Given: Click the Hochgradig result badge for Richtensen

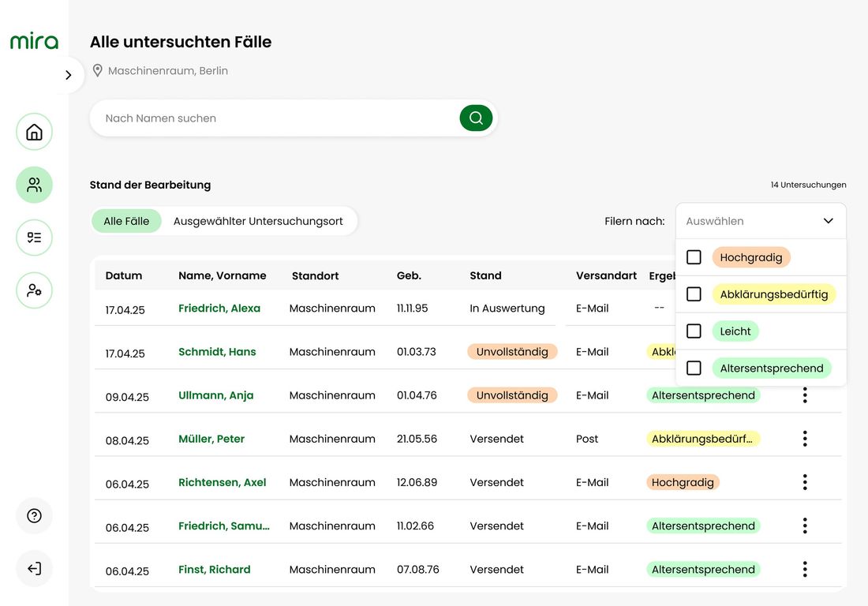Looking at the screenshot, I should coord(683,482).
